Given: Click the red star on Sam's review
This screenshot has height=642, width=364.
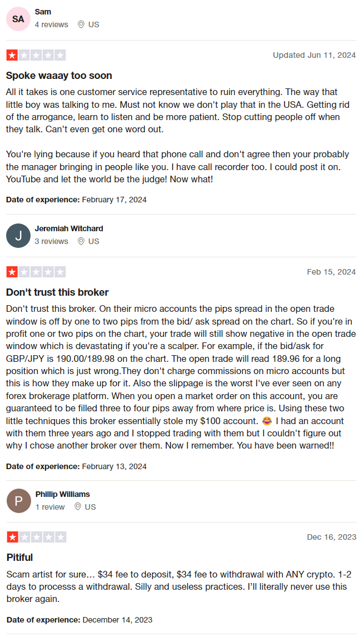Looking at the screenshot, I should coord(12,55).
